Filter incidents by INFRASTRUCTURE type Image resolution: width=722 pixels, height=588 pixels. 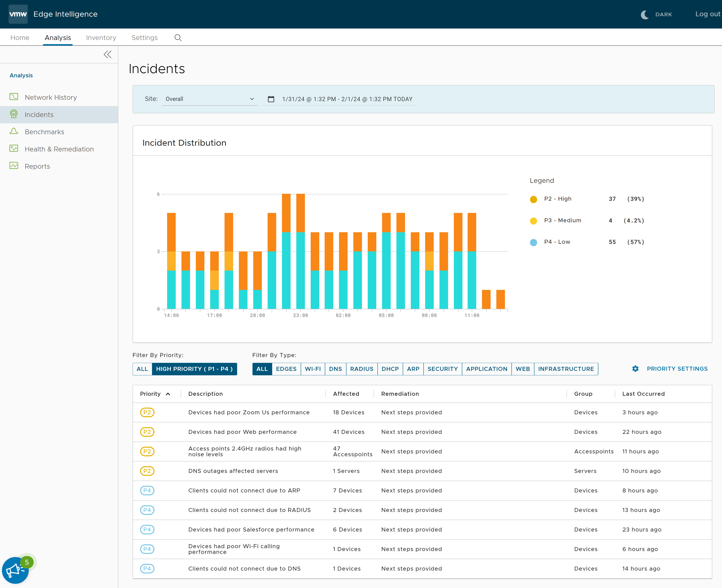pyautogui.click(x=566, y=369)
